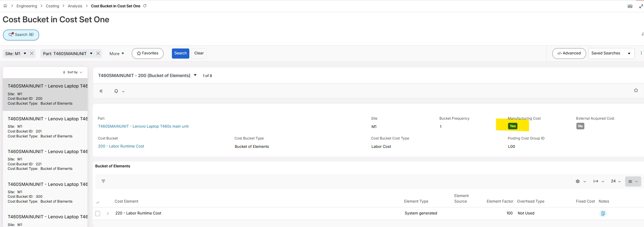The width and height of the screenshot is (644, 227).
Task: Click the notification bell icon
Action: [x=116, y=91]
